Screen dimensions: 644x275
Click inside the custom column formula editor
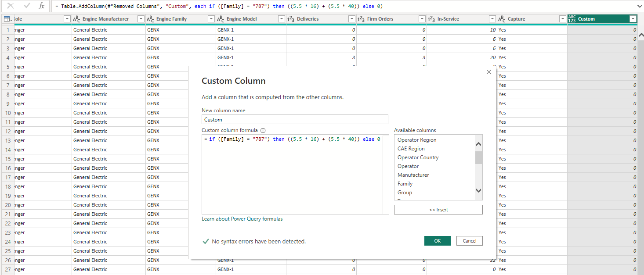click(x=295, y=175)
